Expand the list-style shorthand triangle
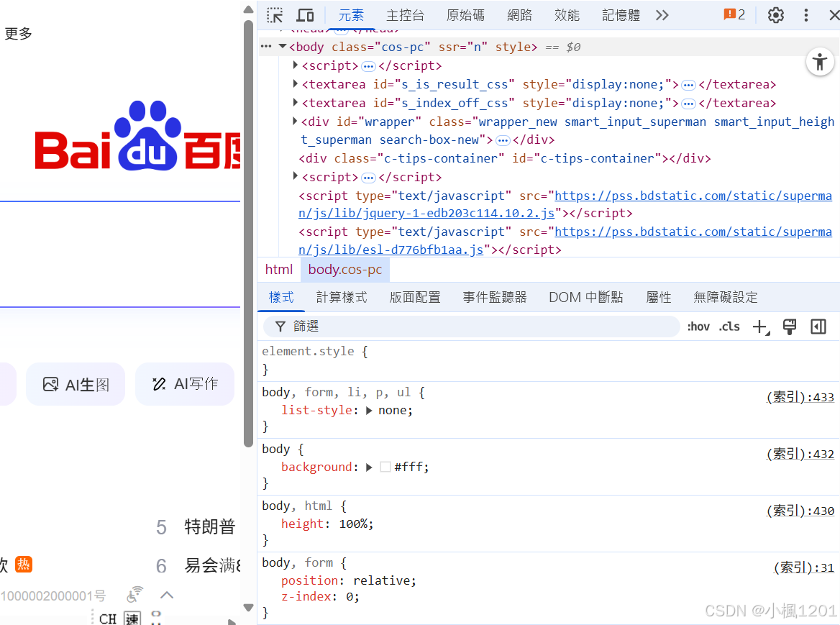This screenshot has height=625, width=840. [369, 411]
